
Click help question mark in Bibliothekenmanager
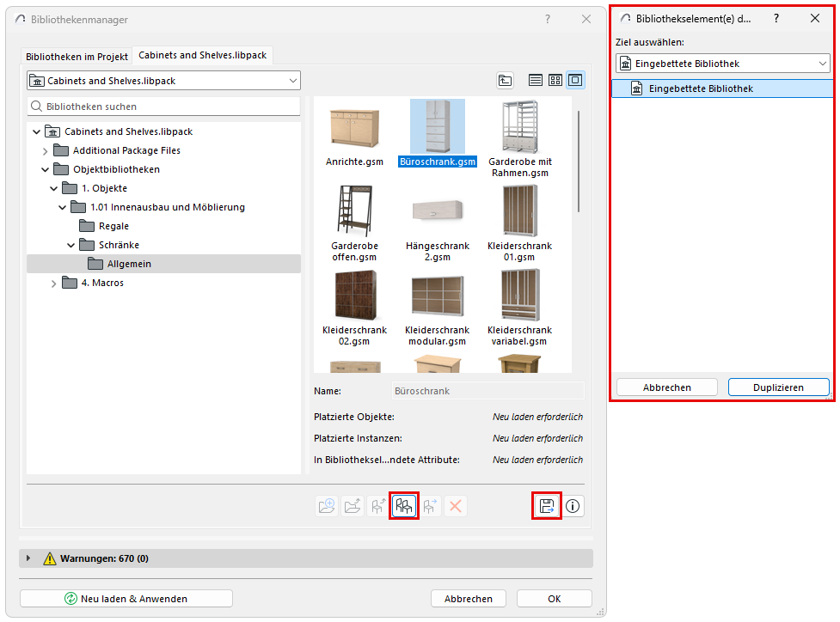click(x=548, y=19)
